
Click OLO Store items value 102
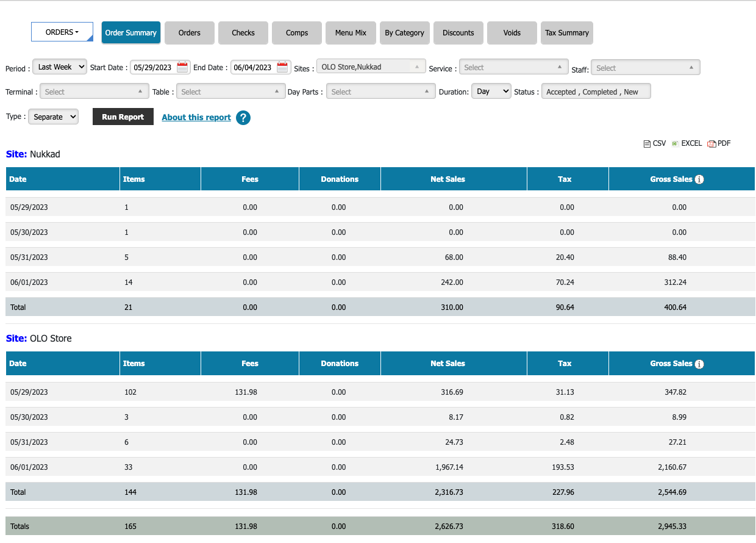pos(130,392)
